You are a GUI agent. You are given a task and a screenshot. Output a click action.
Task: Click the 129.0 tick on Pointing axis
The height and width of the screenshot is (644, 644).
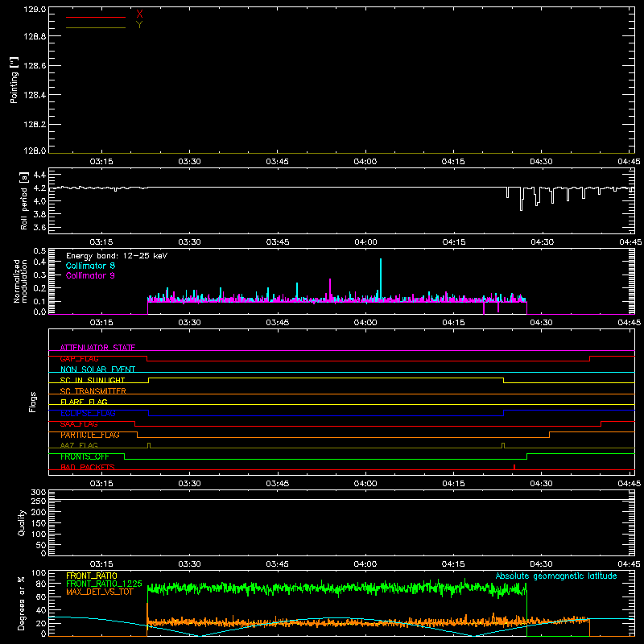coord(35,10)
